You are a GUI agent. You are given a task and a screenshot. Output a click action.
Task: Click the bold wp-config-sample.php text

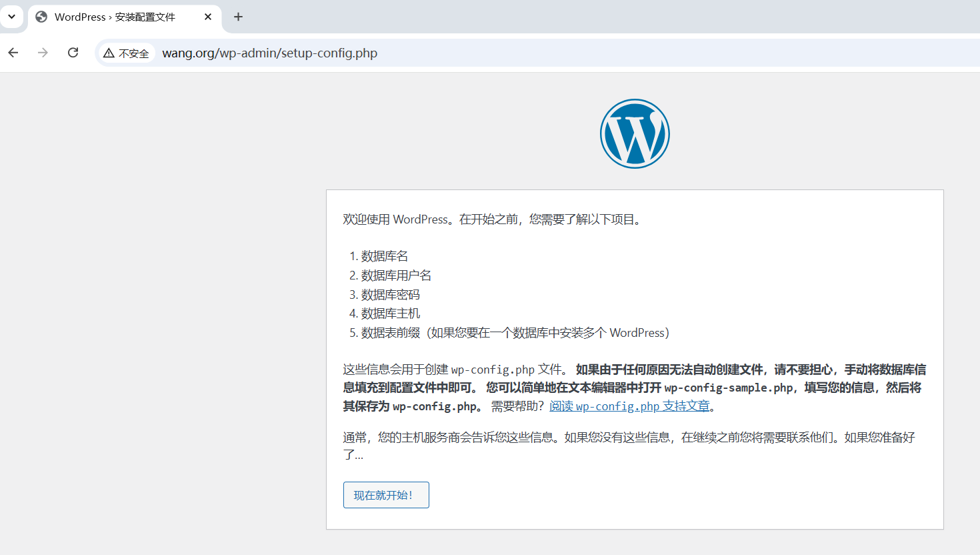729,388
